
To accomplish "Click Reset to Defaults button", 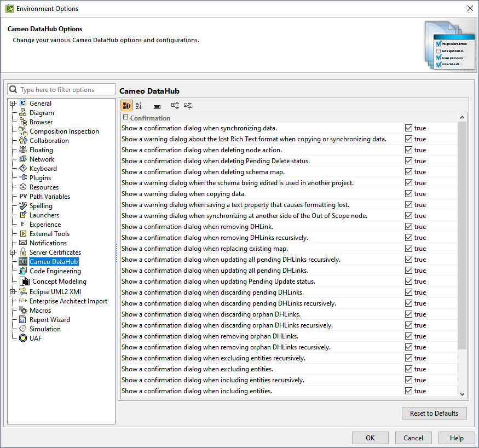I will click(x=434, y=413).
